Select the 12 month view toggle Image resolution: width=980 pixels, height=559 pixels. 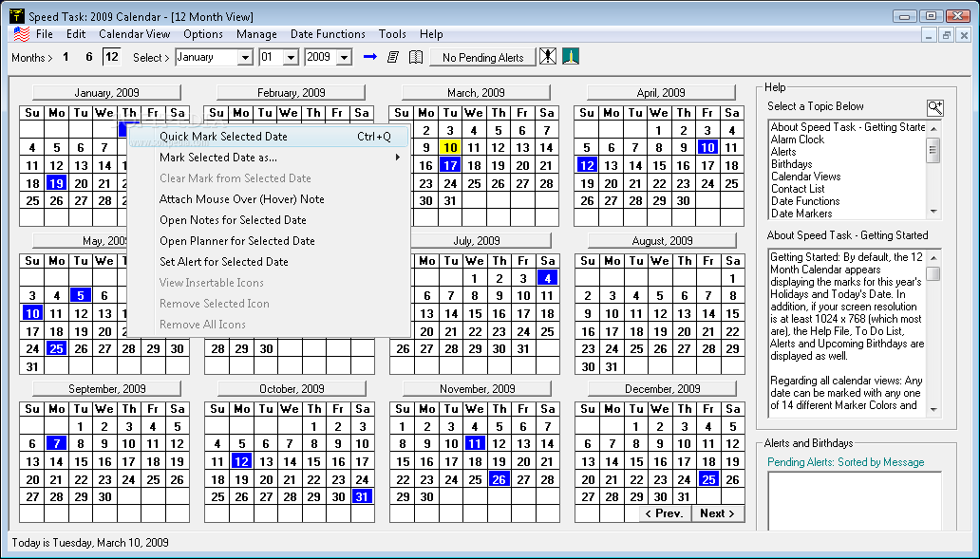(111, 57)
